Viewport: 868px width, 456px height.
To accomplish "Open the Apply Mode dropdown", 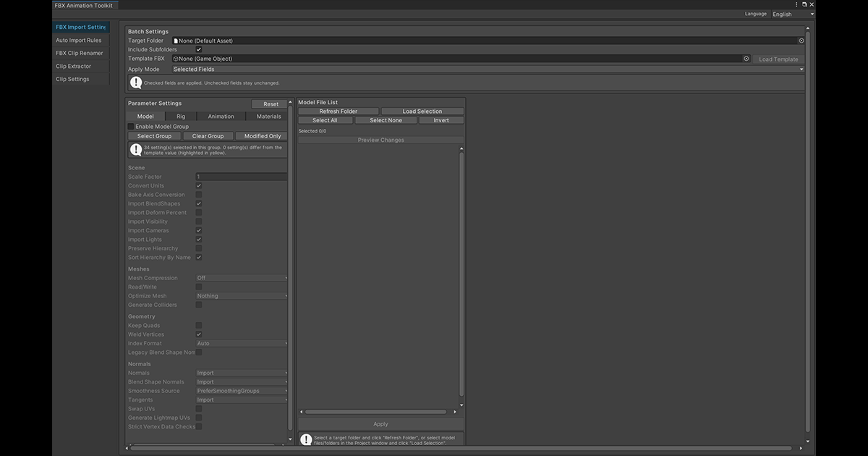I will tap(488, 69).
